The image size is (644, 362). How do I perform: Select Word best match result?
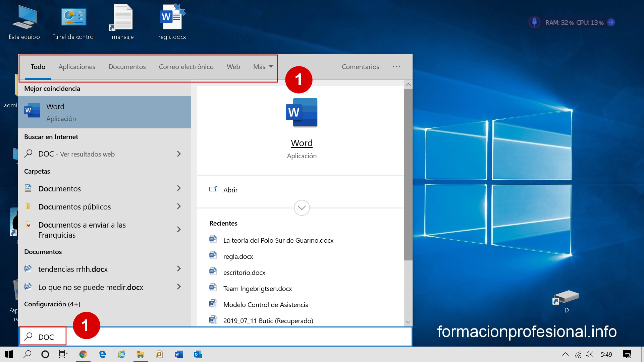[x=105, y=112]
